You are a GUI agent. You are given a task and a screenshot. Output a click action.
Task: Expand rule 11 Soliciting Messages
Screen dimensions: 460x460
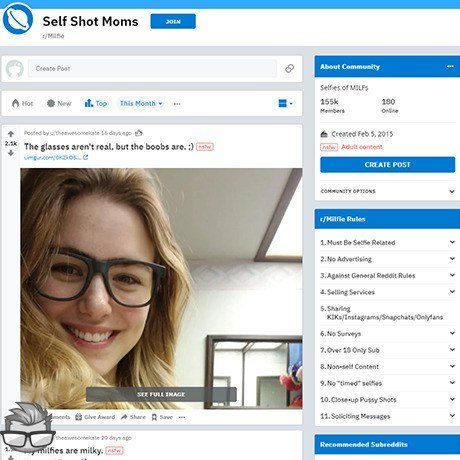tap(388, 416)
